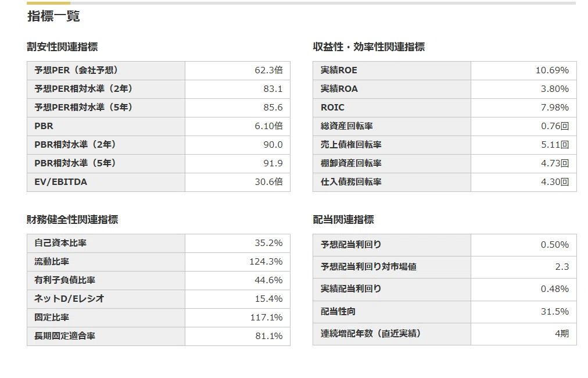Click the 割安性関連指標 section heading
The width and height of the screenshot is (588, 378).
coord(62,47)
